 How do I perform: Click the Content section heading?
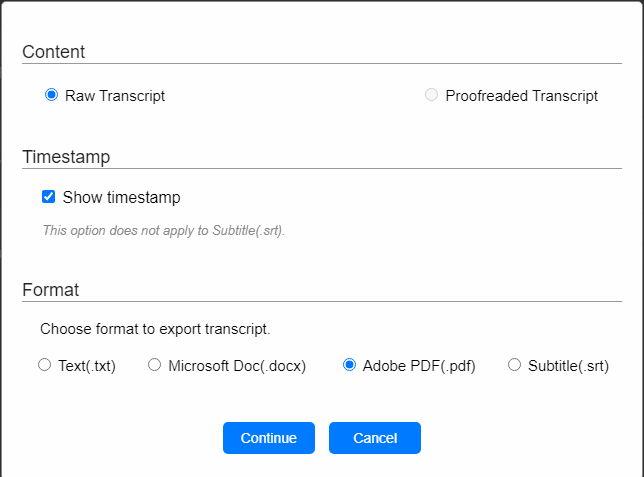coord(54,52)
